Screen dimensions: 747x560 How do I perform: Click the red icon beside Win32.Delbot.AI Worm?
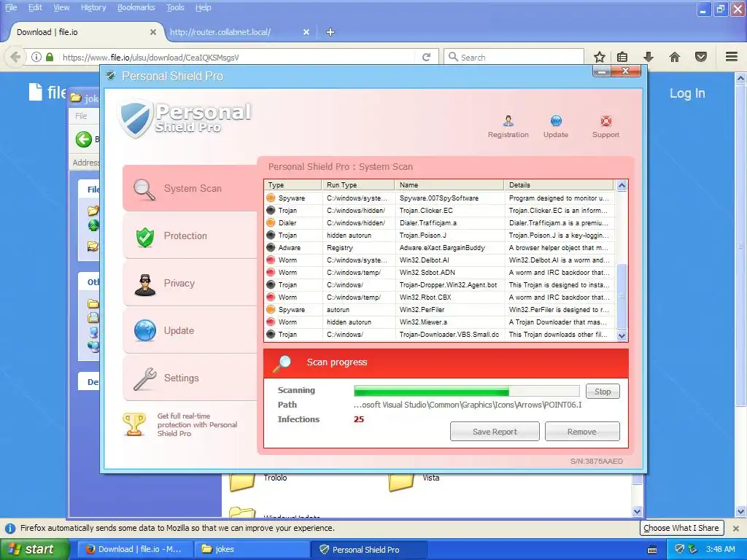[271, 260]
